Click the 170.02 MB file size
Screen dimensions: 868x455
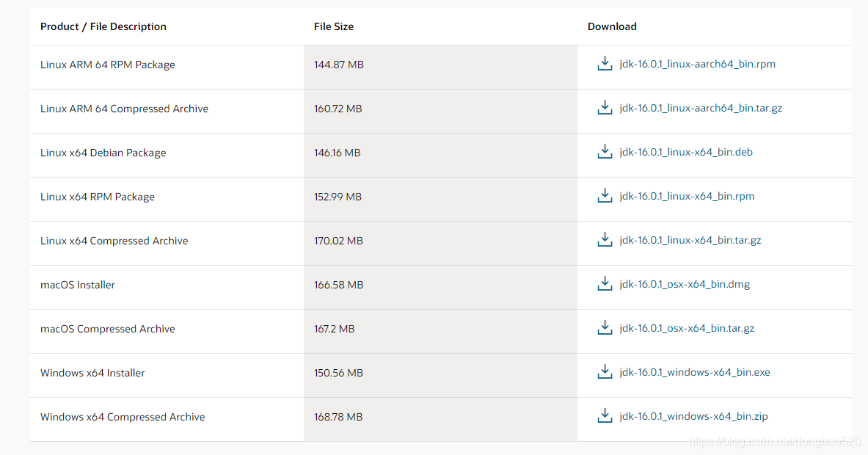338,241
